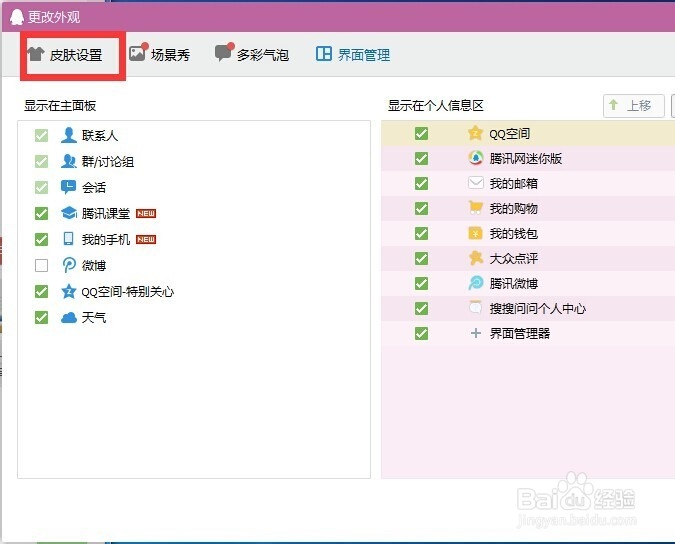675x544 pixels.
Task: Select the 腾讯网迷你版 row label
Action: pos(526,158)
